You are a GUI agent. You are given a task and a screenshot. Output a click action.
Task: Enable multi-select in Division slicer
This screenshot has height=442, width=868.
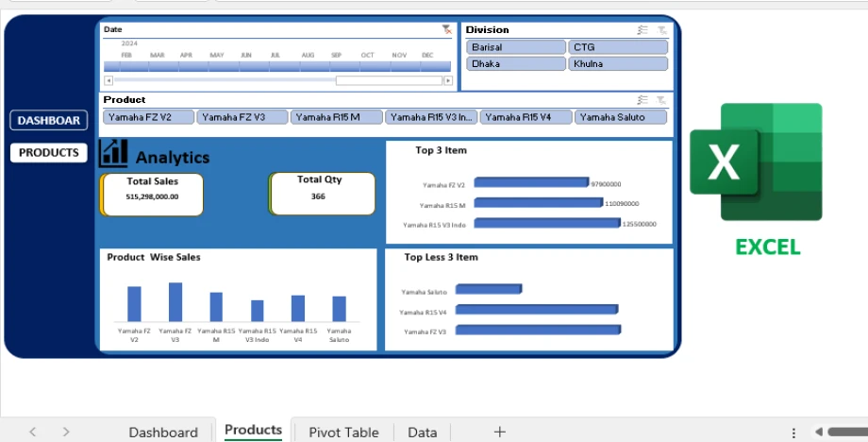coord(643,30)
